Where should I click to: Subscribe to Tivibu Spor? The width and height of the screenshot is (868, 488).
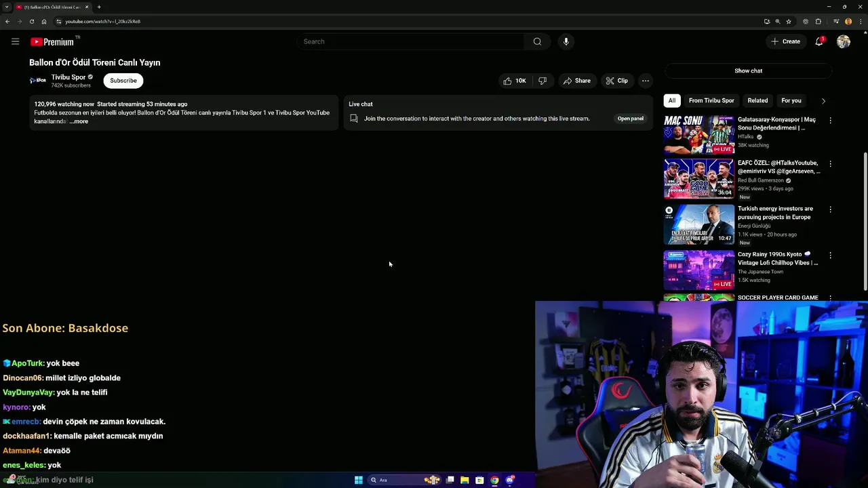tap(123, 81)
